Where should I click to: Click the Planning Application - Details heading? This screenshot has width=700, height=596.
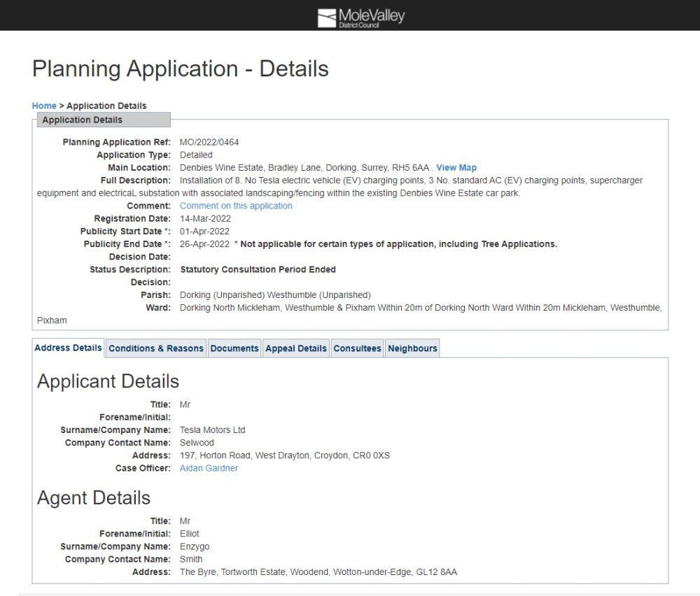[181, 69]
